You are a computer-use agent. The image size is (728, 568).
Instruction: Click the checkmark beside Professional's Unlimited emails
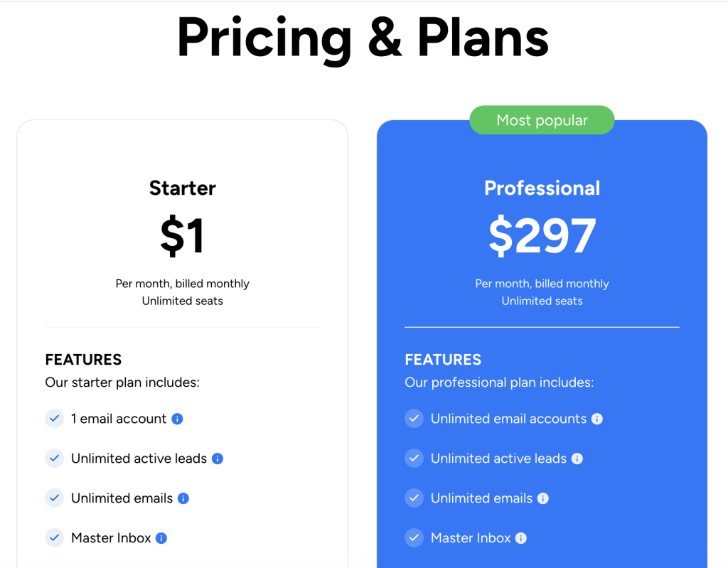tap(414, 498)
